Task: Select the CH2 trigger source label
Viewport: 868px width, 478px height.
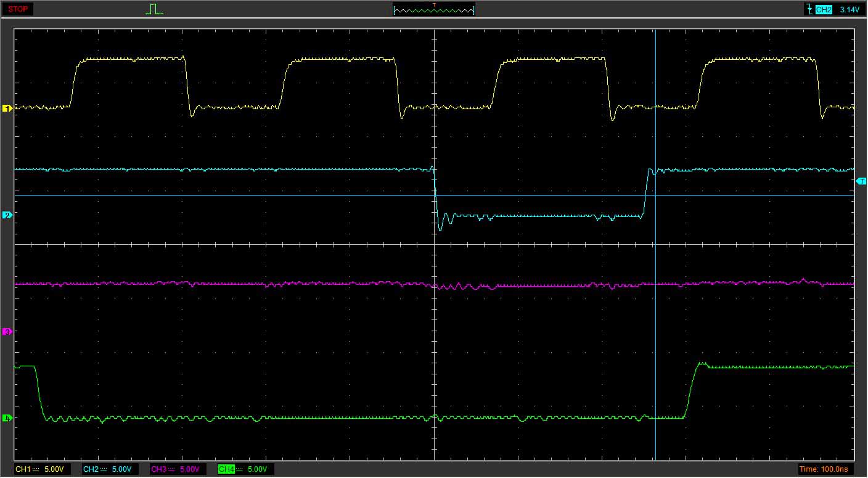Action: [x=824, y=10]
